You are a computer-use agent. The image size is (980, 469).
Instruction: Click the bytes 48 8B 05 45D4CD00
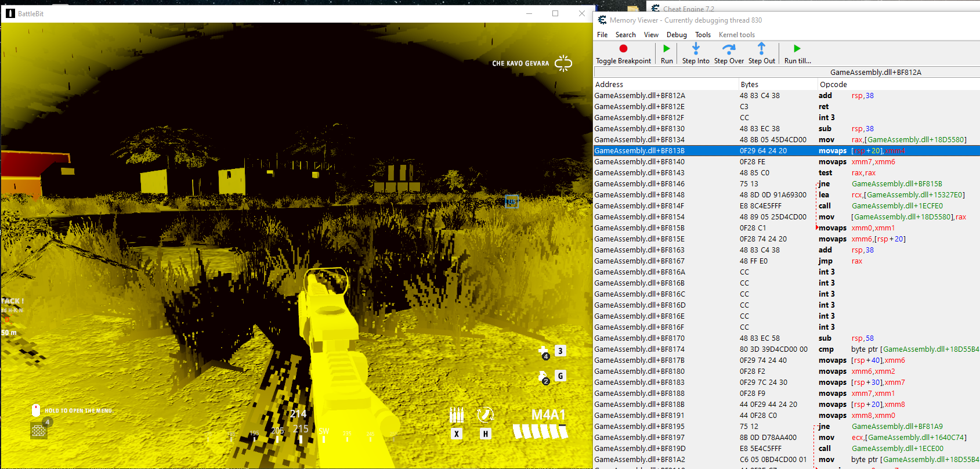(x=773, y=140)
